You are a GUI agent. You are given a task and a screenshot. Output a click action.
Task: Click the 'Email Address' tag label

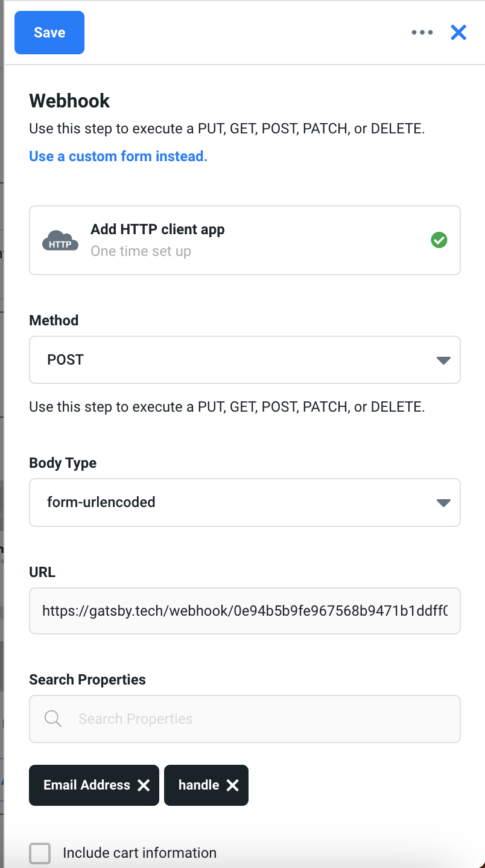pos(86,785)
